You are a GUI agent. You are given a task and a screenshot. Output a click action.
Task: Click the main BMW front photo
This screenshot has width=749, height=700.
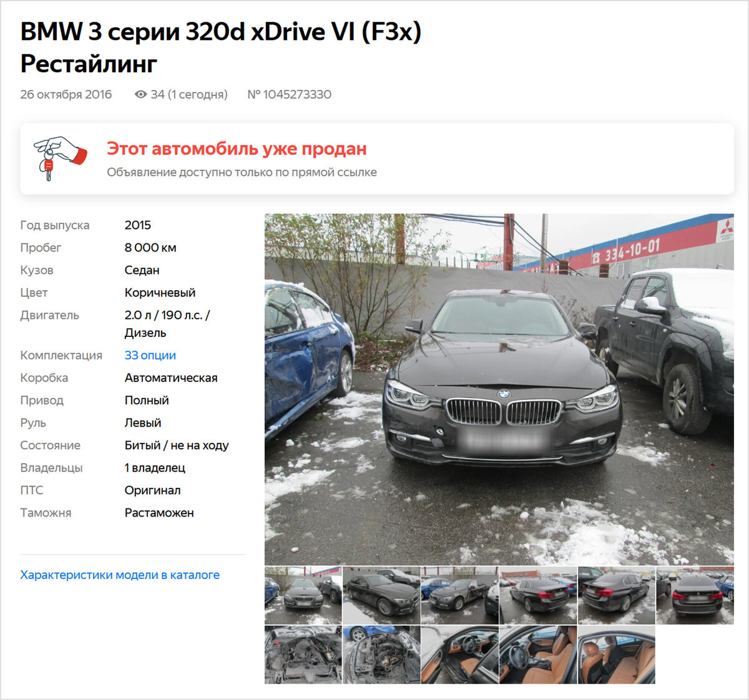pos(499,389)
